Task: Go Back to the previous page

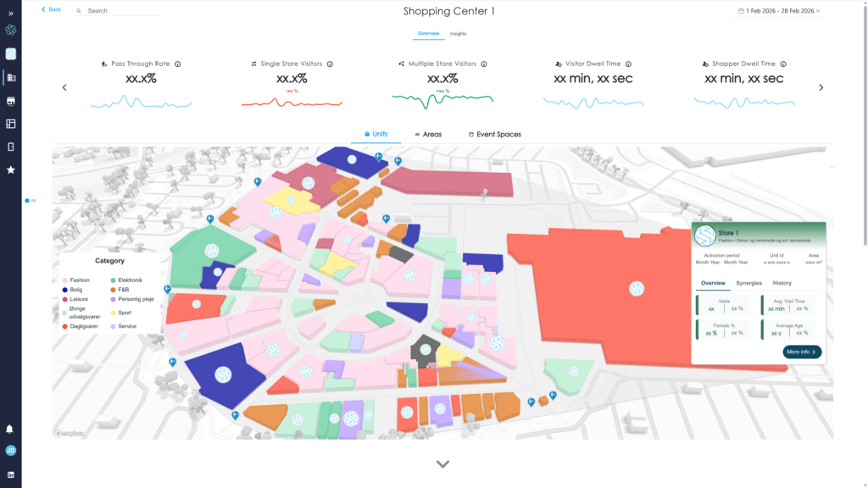Action: click(x=51, y=9)
